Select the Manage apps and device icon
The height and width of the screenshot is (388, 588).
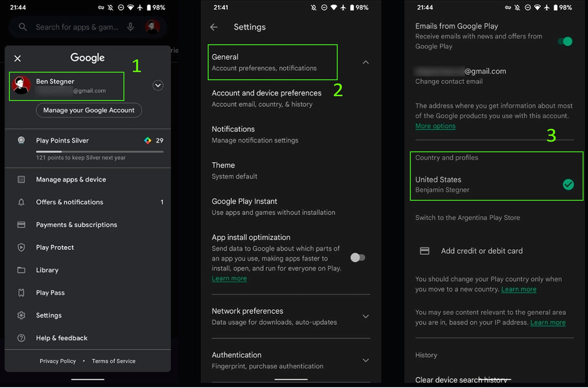[20, 179]
